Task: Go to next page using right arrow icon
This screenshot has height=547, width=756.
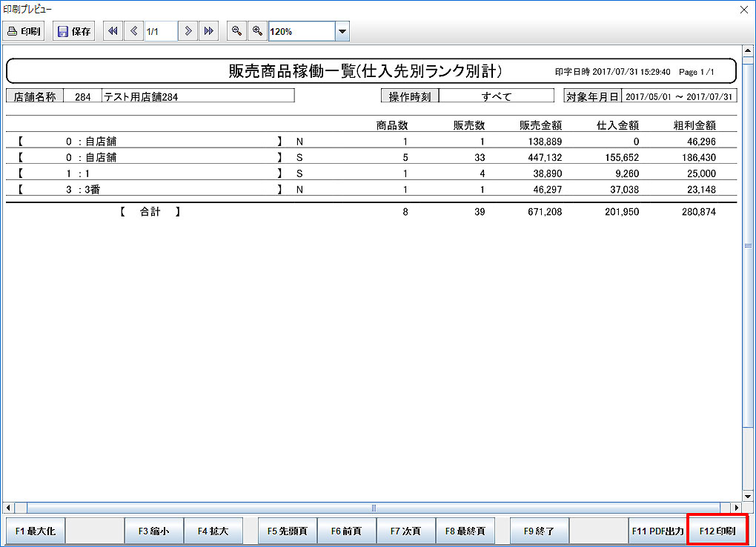Action: (x=188, y=31)
